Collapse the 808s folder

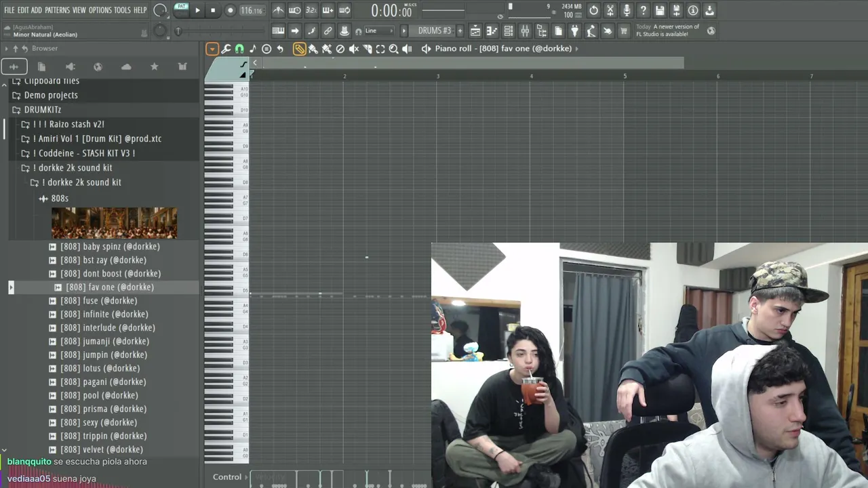[60, 199]
